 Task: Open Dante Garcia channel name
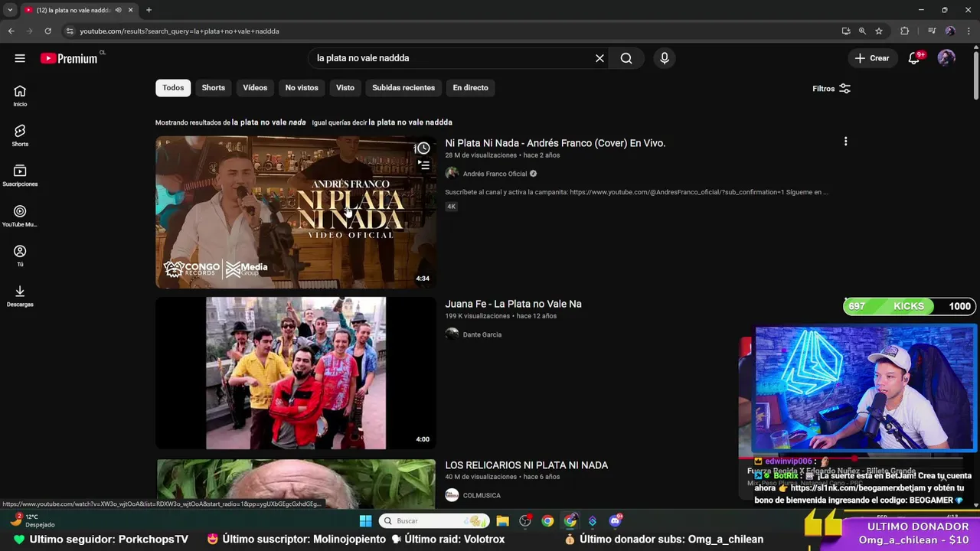[x=482, y=334]
